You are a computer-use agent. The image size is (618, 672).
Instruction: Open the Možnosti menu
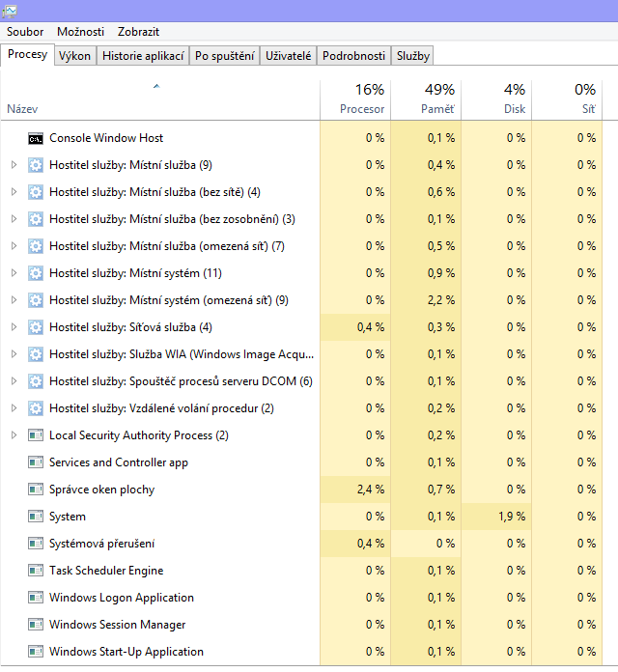80,32
